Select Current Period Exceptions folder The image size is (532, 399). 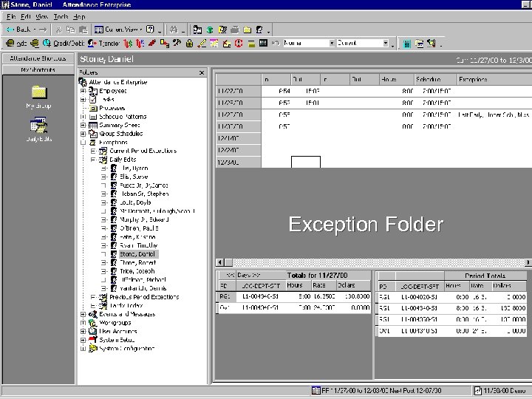(x=143, y=151)
